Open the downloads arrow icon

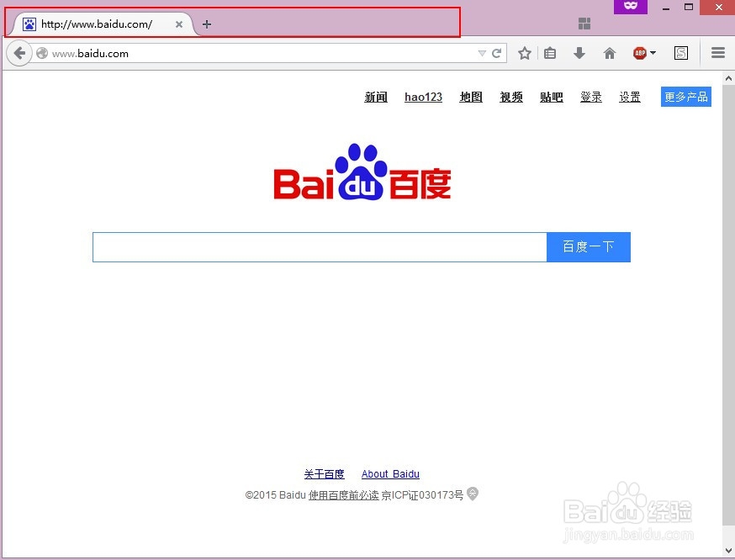click(579, 53)
